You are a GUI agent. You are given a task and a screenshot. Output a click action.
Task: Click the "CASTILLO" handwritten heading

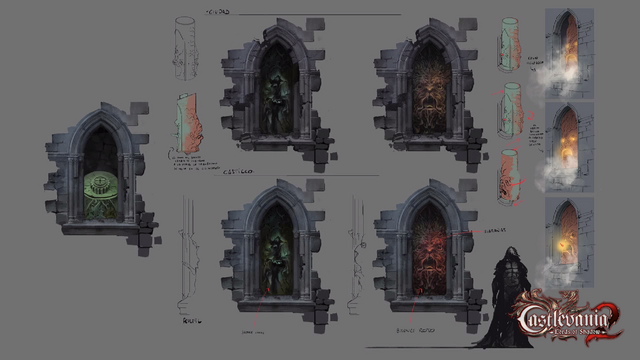[x=238, y=172]
